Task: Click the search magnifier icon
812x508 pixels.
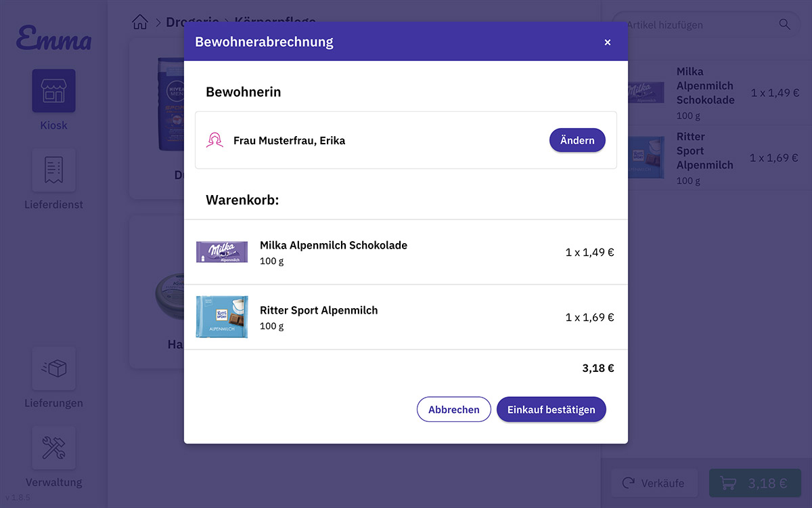Action: click(x=784, y=24)
